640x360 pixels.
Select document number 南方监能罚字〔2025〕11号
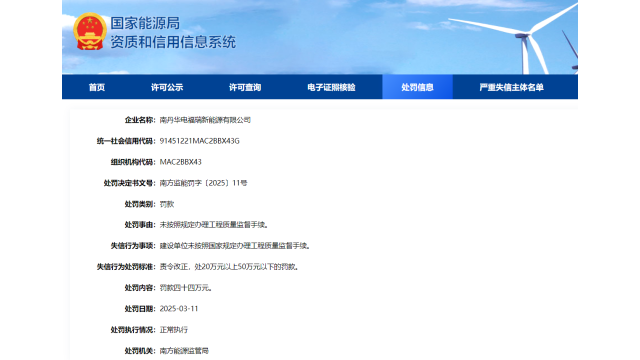(203, 183)
